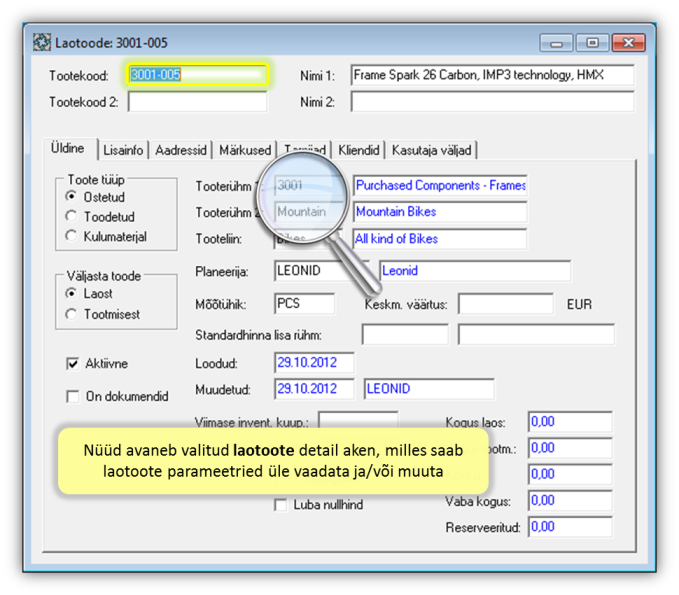Click the Tootekood input field
Image resolution: width=679 pixels, height=595 pixels.
coord(198,75)
